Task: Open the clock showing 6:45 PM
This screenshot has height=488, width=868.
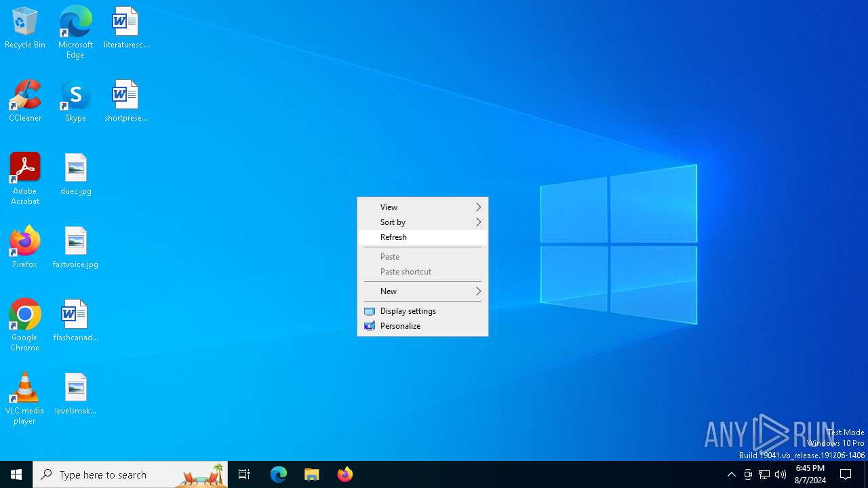Action: click(x=810, y=474)
